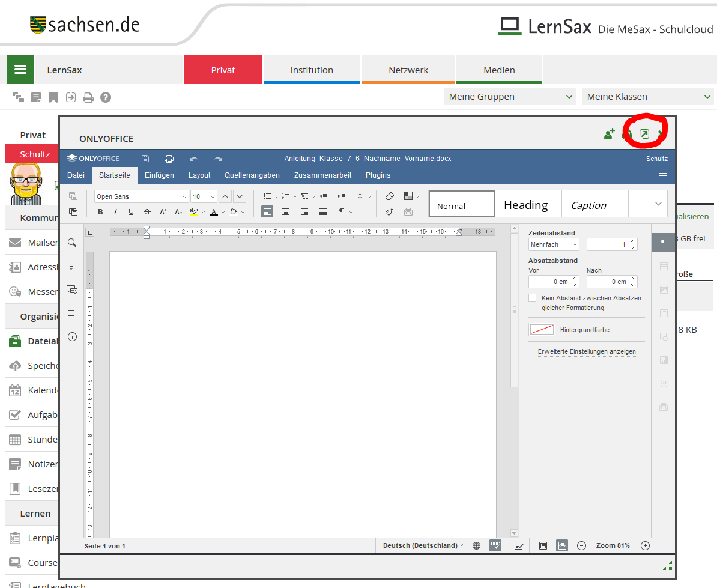Open the Open Sans font dropdown

[184, 196]
